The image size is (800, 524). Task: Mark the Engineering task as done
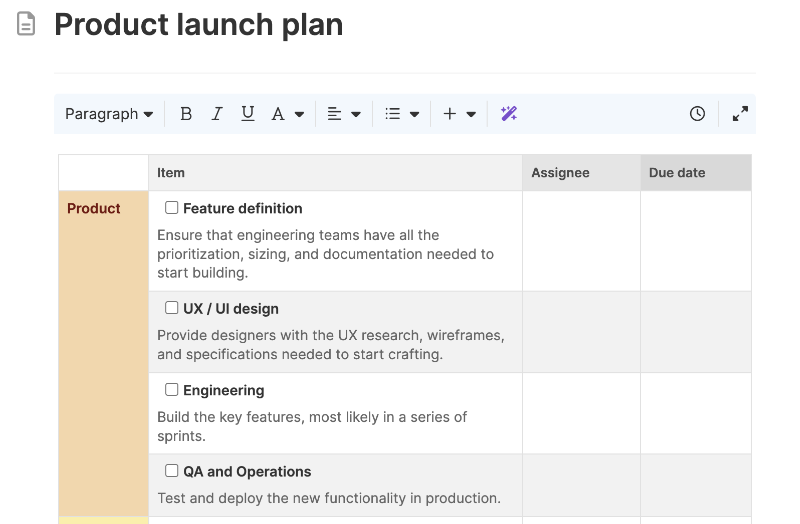point(172,390)
